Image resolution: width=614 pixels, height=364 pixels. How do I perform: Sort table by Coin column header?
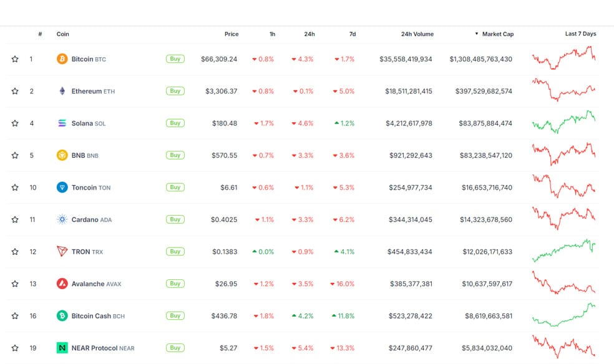coord(62,34)
